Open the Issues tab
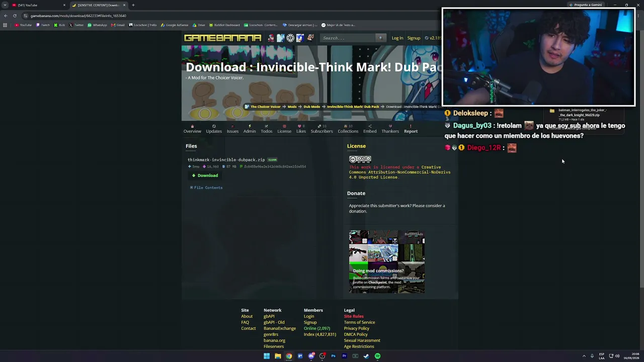 pos(232,129)
